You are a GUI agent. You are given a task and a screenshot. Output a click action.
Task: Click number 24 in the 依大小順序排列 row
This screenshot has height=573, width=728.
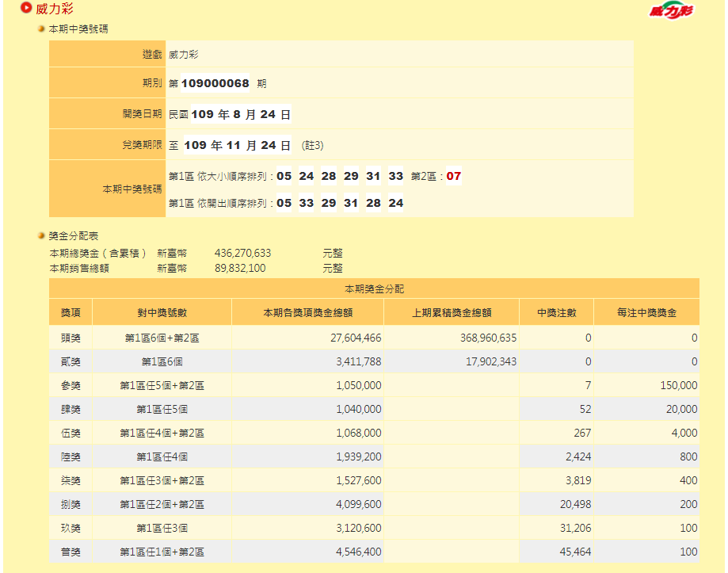click(x=307, y=177)
